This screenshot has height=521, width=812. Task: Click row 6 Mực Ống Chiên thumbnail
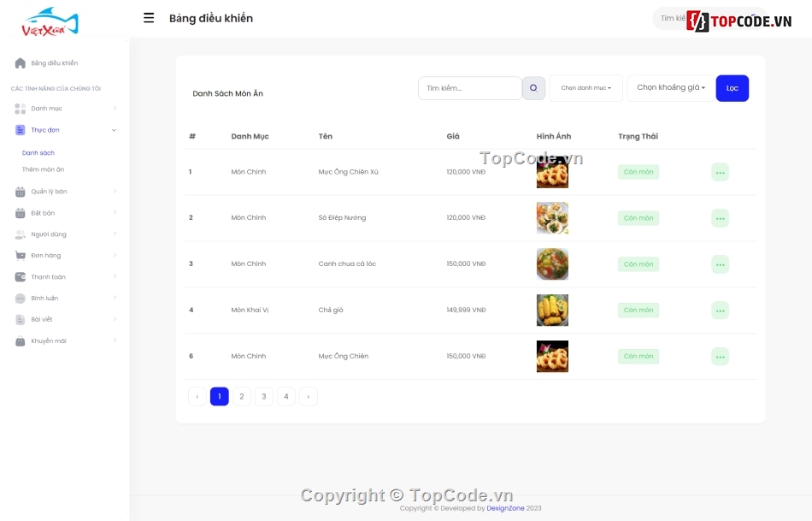[552, 357]
